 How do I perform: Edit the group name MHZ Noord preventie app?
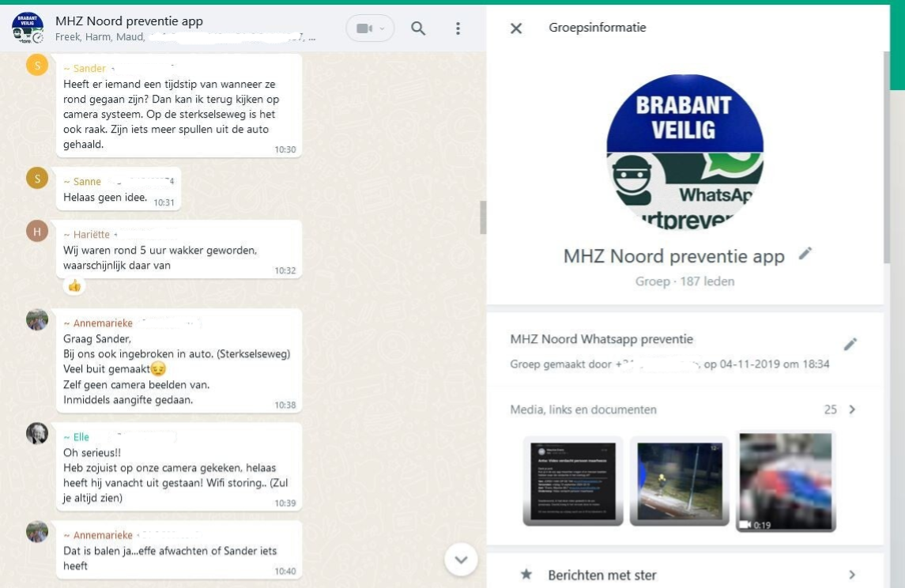click(x=805, y=253)
